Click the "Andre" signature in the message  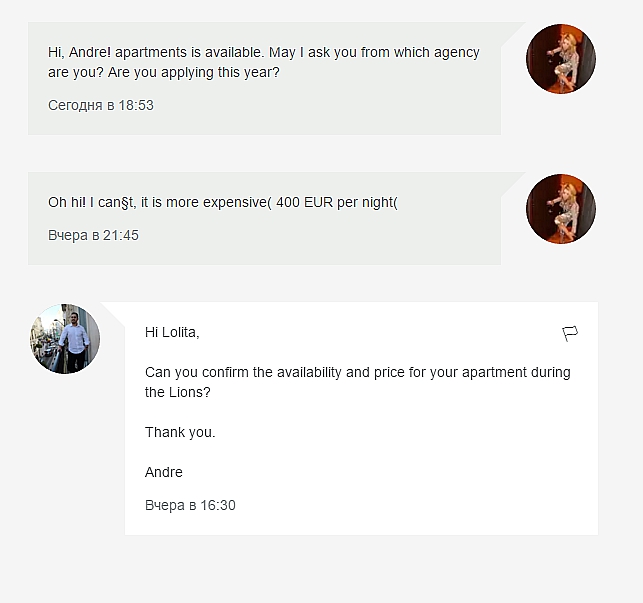click(164, 472)
